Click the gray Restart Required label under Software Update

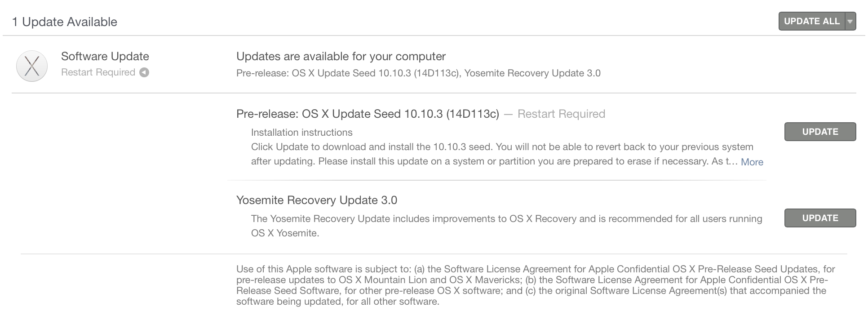98,72
